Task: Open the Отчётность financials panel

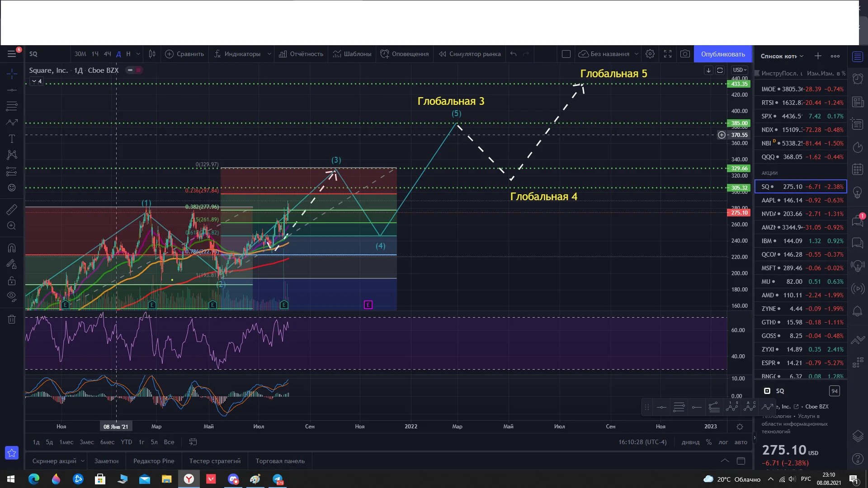Action: 301,54
